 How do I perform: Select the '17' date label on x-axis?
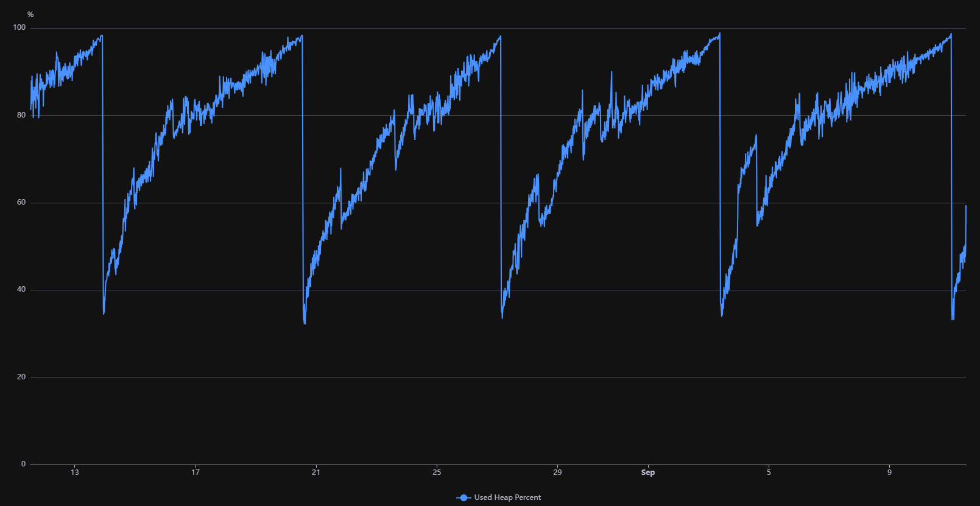[196, 473]
